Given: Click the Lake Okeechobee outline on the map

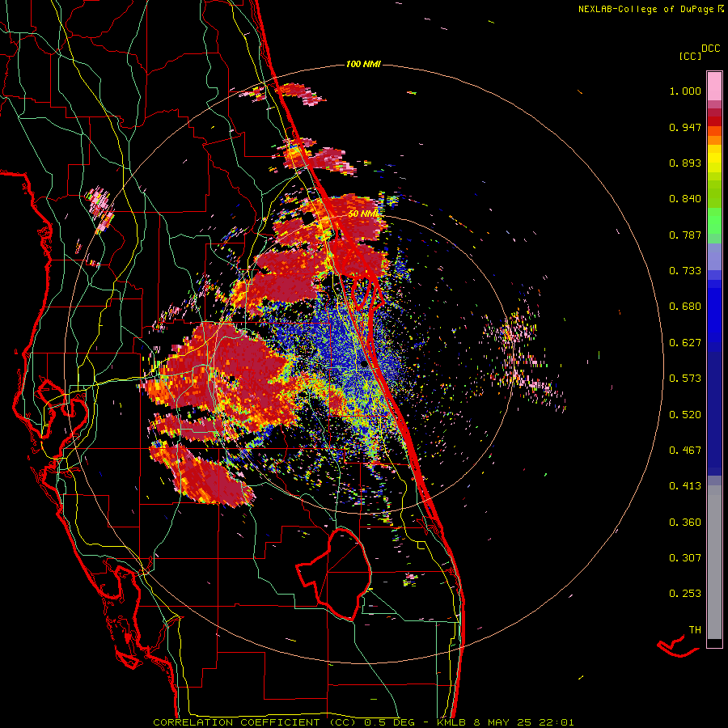Looking at the screenshot, I should 334,574.
